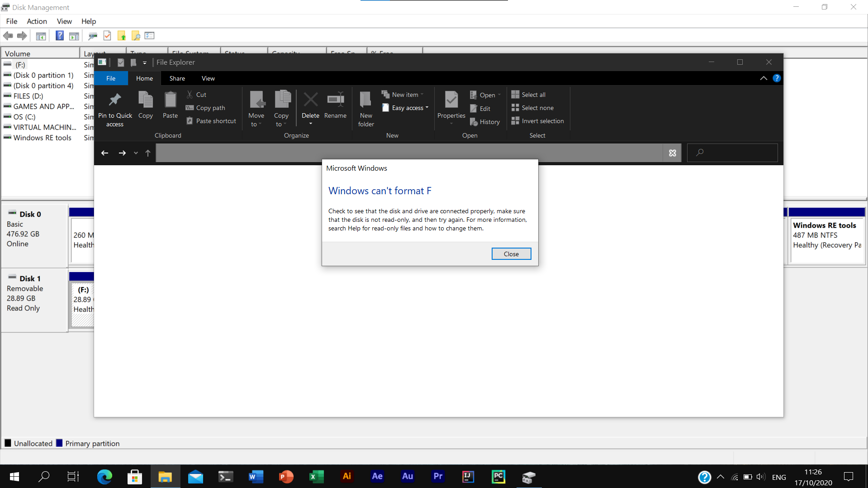
Task: Click the Windows Start button
Action: coord(14,477)
